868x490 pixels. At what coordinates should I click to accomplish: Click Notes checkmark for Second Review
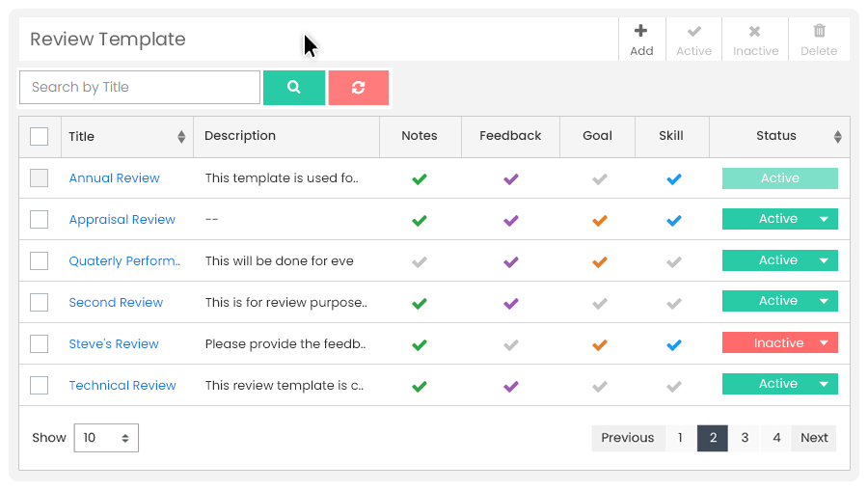[x=420, y=304]
